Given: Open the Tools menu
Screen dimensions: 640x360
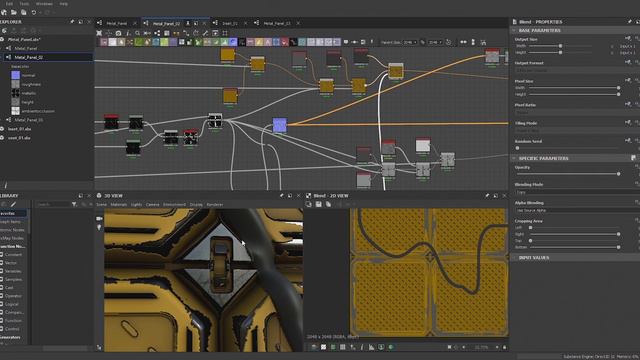Looking at the screenshot, I should click(x=24, y=4).
